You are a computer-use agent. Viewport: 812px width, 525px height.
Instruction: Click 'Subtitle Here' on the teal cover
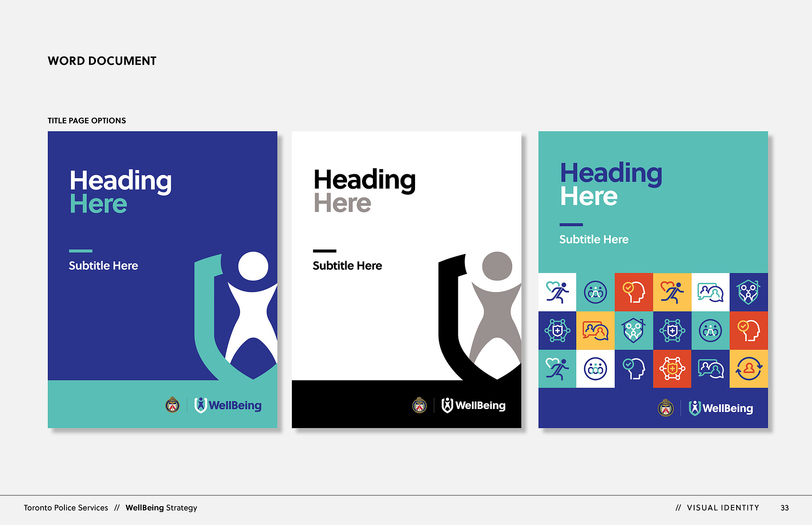pyautogui.click(x=594, y=240)
